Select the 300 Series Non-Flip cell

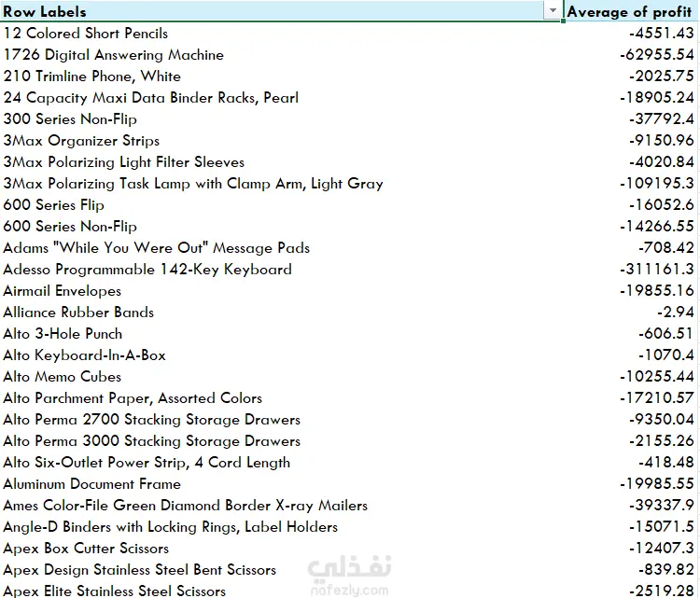pos(70,119)
